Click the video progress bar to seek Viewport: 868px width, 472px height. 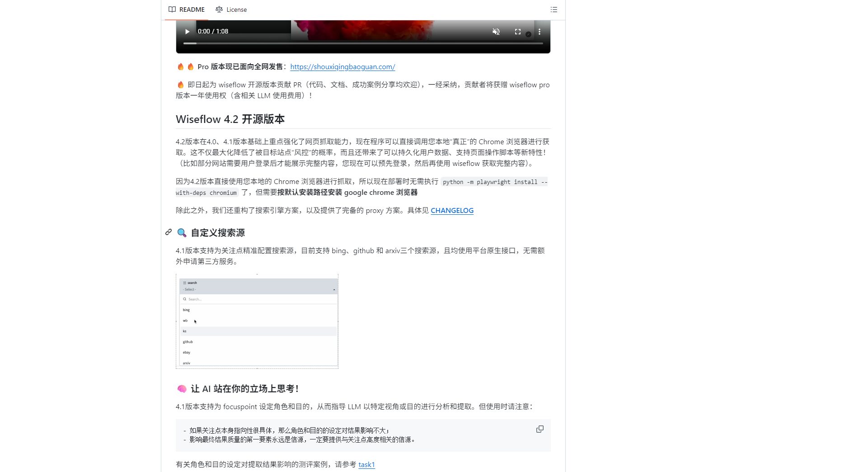coord(361,43)
